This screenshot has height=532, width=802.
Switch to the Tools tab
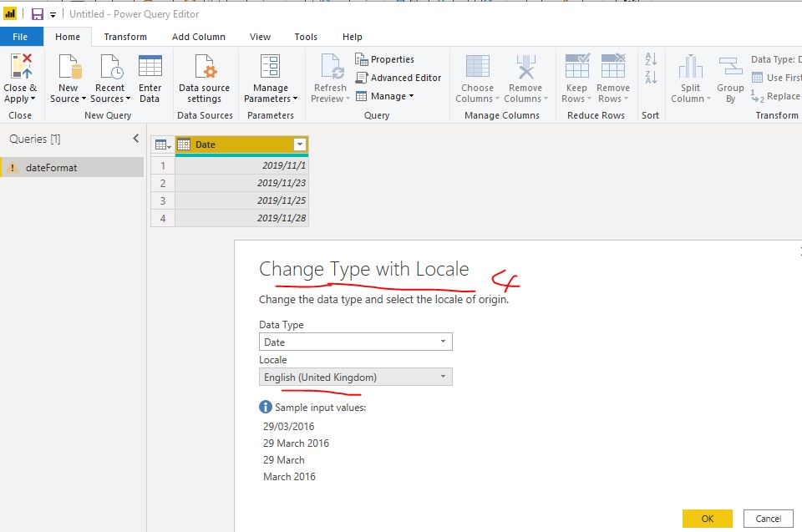coord(306,37)
